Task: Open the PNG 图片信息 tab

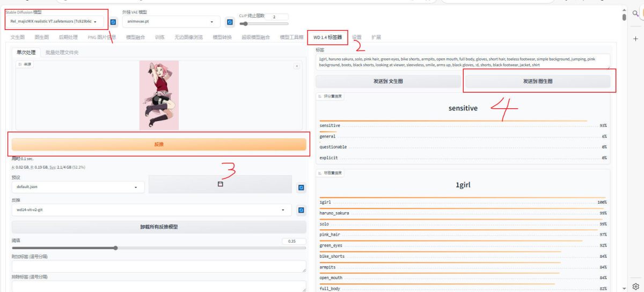Action: coord(101,38)
